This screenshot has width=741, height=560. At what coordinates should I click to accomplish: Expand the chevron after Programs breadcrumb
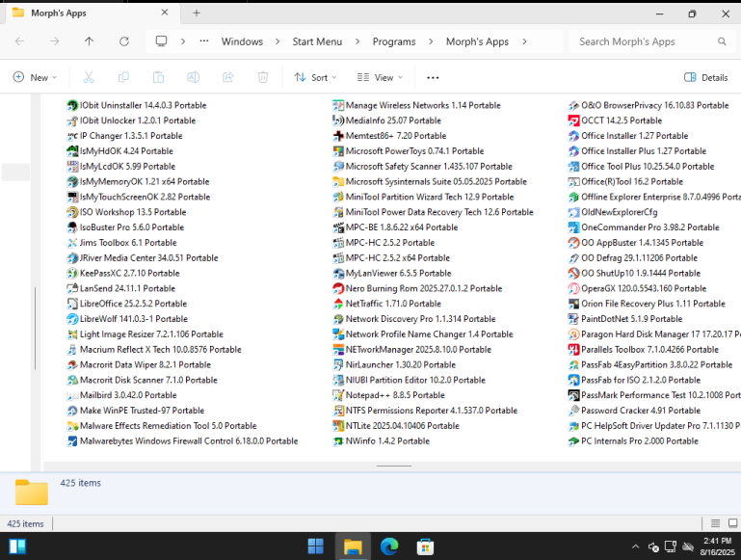tap(431, 41)
